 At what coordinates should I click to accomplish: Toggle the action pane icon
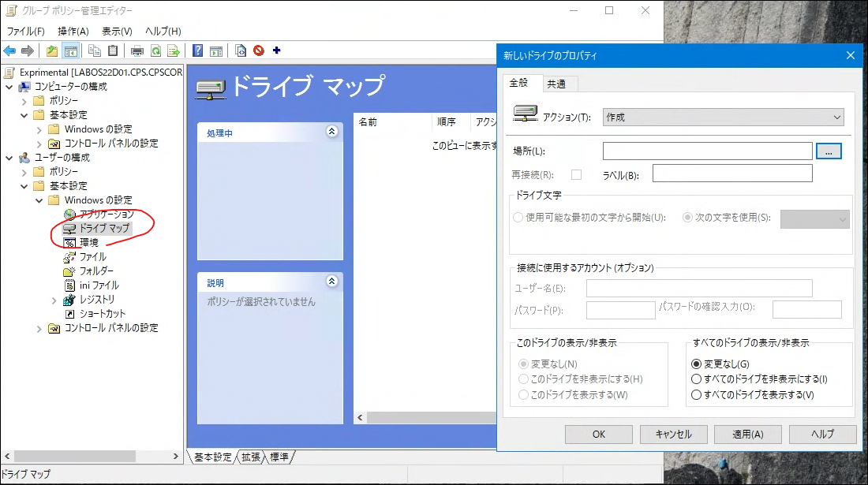click(x=216, y=51)
